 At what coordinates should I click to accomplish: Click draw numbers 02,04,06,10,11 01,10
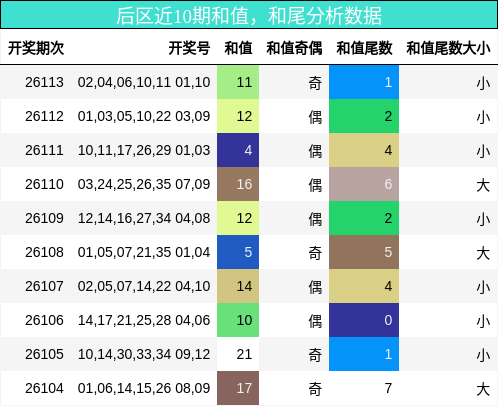pyautogui.click(x=144, y=82)
